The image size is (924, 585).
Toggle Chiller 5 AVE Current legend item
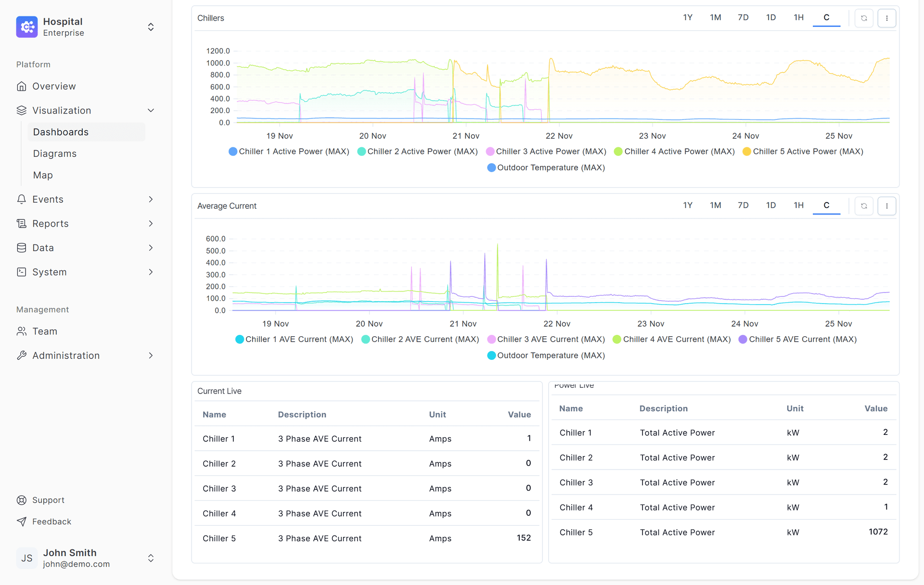(797, 339)
